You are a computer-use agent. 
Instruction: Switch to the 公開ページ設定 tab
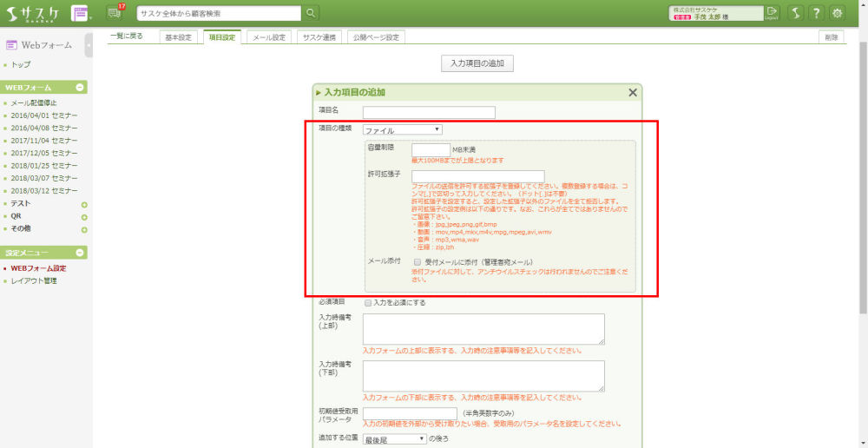point(377,38)
